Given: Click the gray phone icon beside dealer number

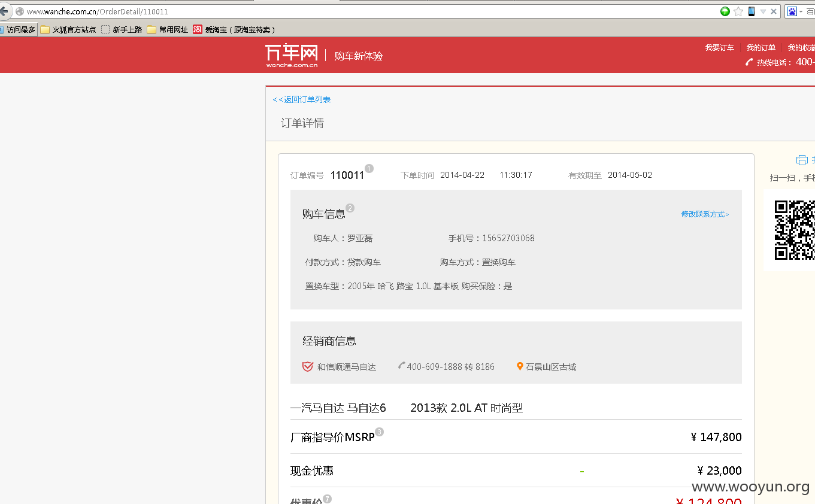Looking at the screenshot, I should [402, 366].
